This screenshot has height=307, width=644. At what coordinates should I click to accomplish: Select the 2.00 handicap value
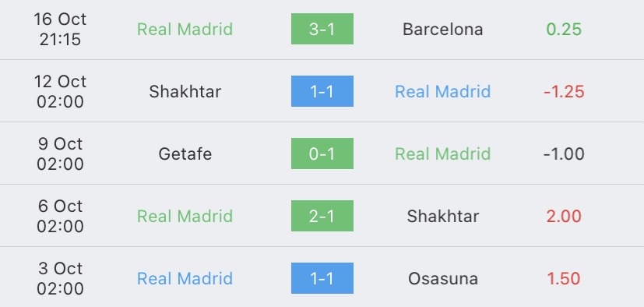point(564,216)
